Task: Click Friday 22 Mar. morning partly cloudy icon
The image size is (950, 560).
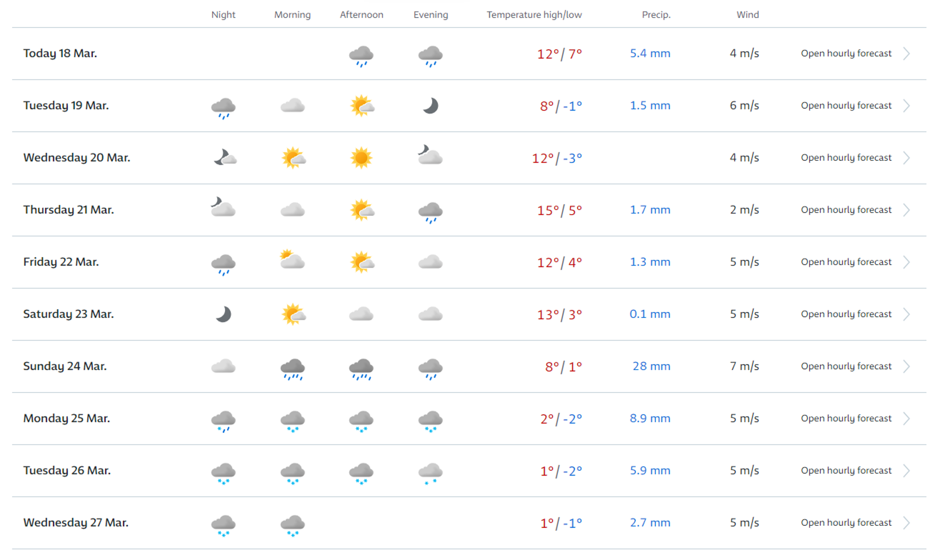Action: pyautogui.click(x=292, y=260)
